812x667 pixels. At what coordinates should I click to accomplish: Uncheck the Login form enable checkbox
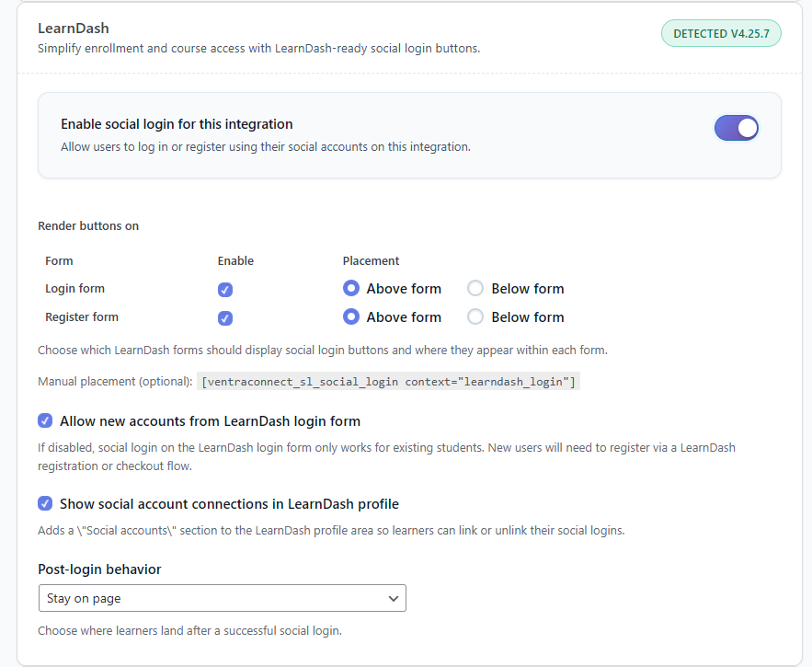pyautogui.click(x=225, y=290)
